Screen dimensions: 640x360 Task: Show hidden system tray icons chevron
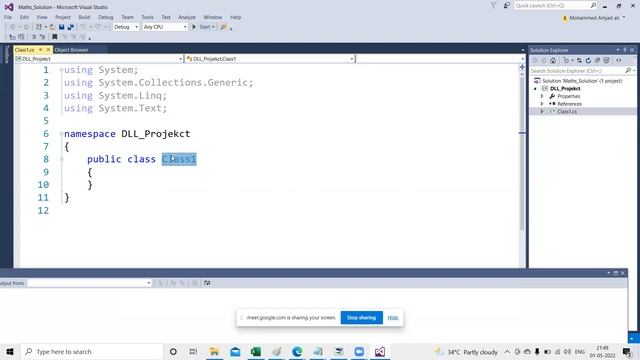[507, 352]
